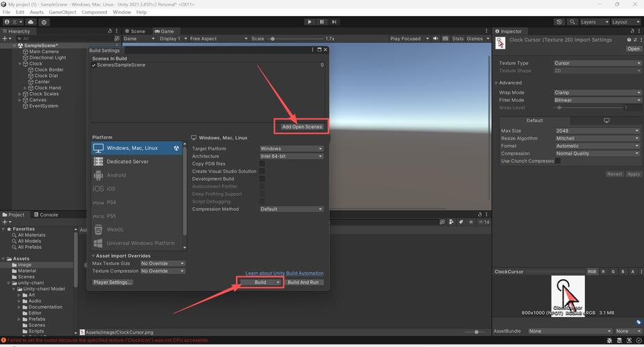Enable Development Build checkbox

click(262, 178)
